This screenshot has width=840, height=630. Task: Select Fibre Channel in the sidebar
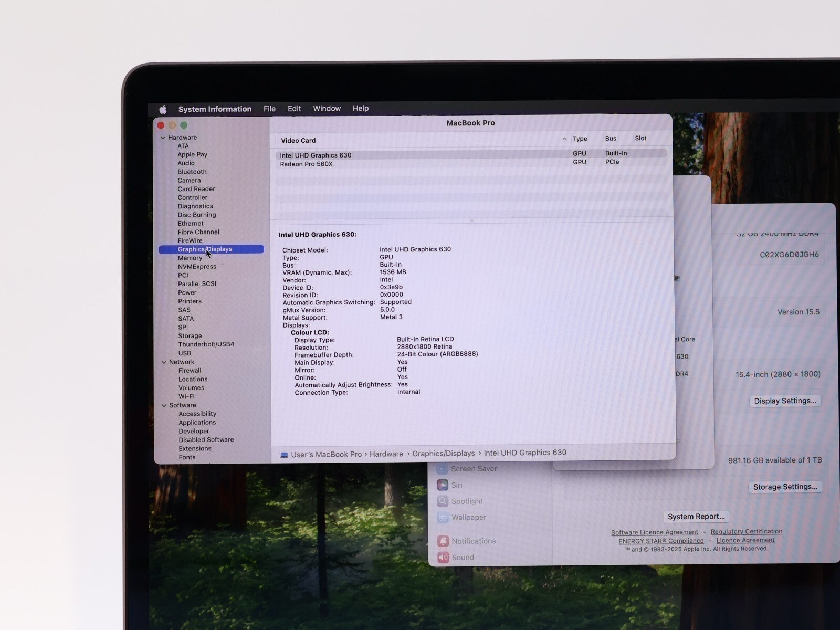click(198, 232)
